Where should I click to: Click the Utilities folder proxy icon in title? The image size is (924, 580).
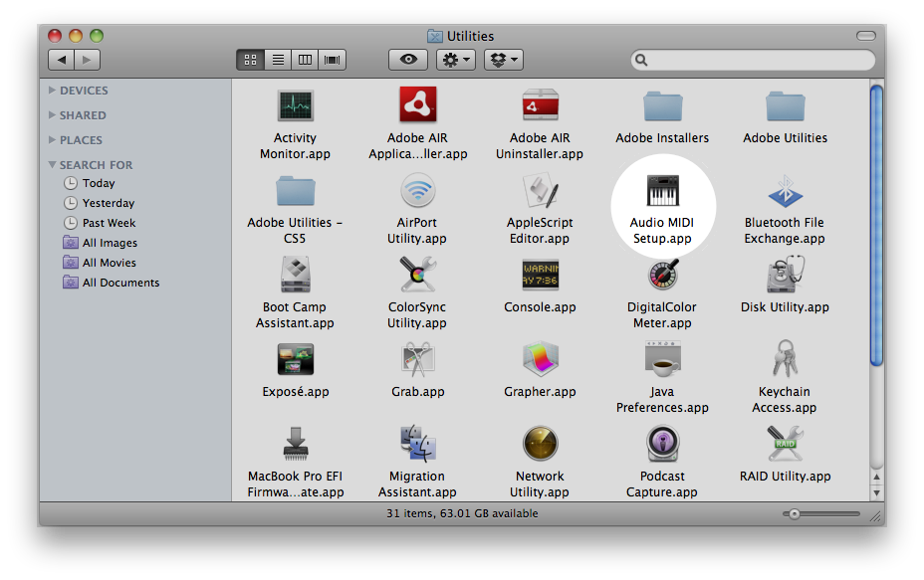point(435,36)
